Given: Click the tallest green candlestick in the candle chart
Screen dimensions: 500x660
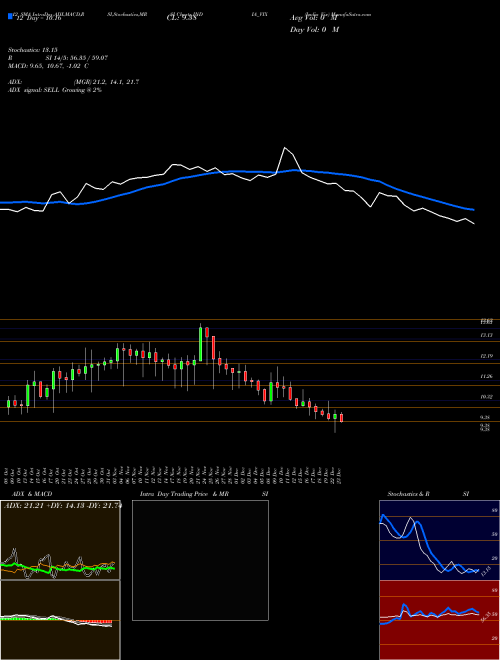Looking at the screenshot, I should (201, 344).
